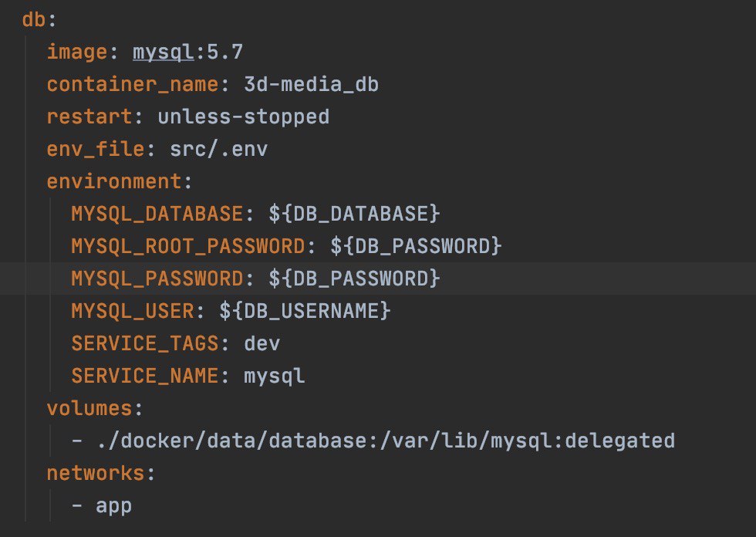This screenshot has width=756, height=537.
Task: Click the MYSQL_USER key
Action: (x=133, y=311)
